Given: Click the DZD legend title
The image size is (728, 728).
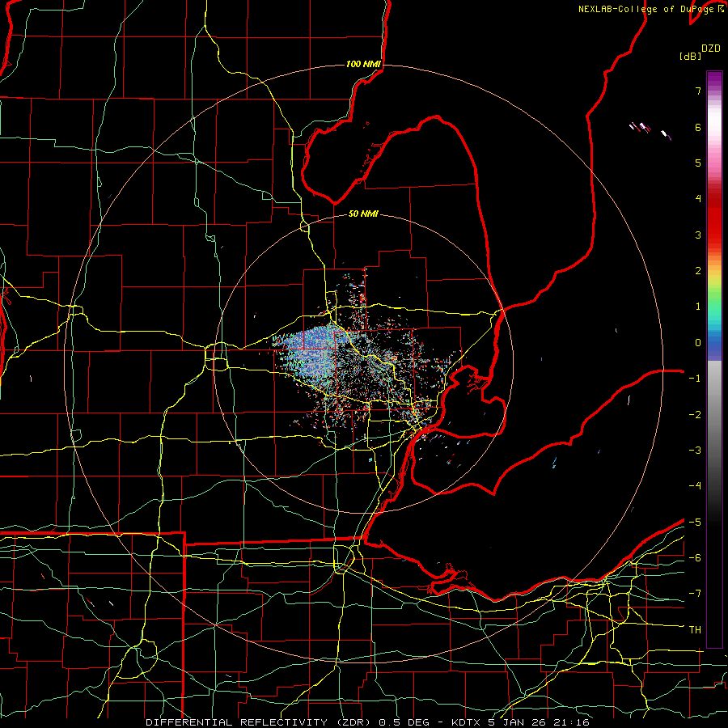Looking at the screenshot, I should click(711, 49).
